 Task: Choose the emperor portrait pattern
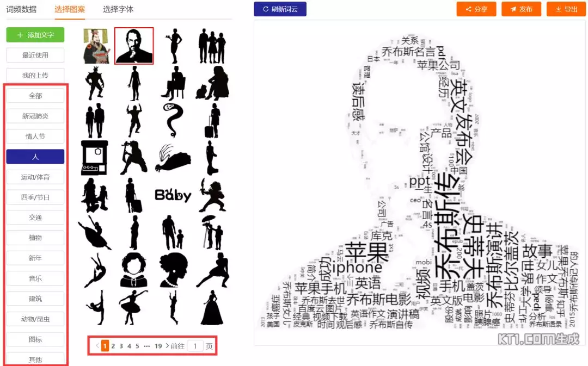[x=96, y=46]
